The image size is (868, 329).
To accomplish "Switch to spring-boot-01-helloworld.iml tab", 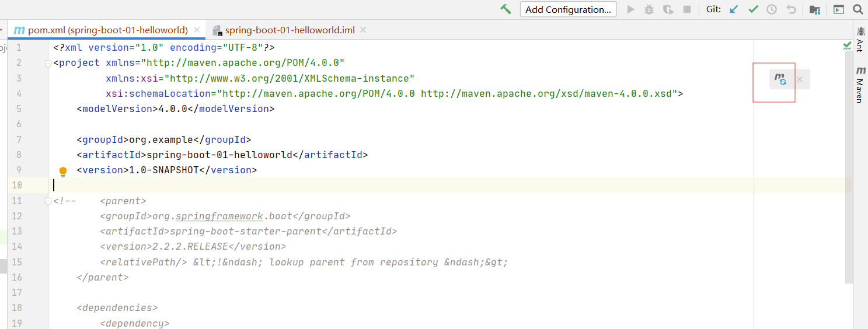I will (290, 30).
